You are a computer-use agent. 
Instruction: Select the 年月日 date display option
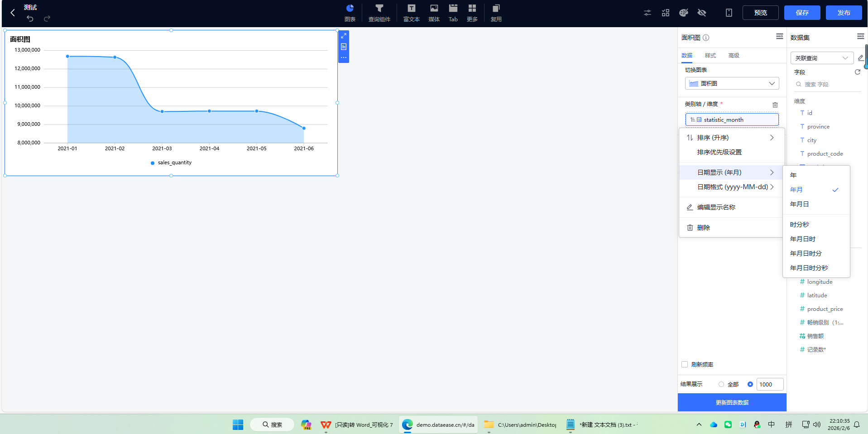[816, 204]
